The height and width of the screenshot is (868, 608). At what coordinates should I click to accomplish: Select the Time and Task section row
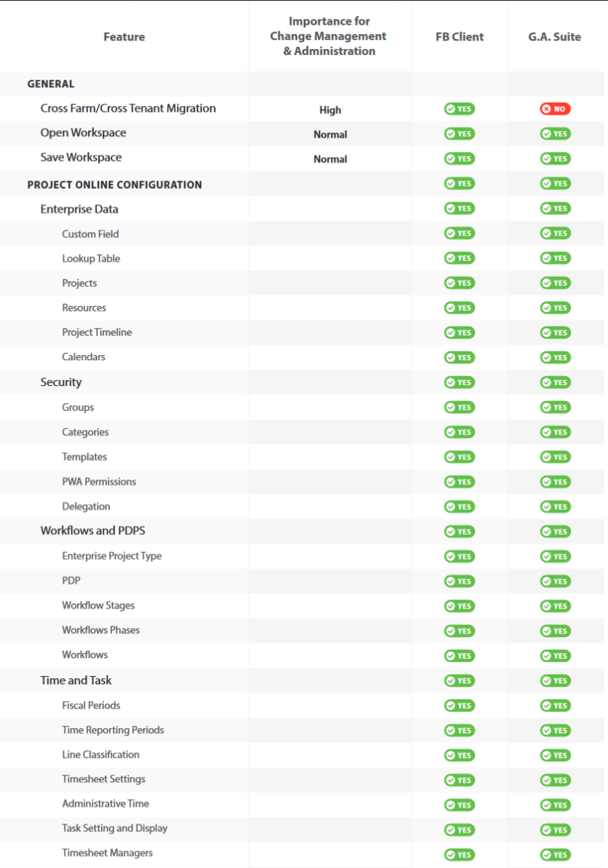pos(302,681)
